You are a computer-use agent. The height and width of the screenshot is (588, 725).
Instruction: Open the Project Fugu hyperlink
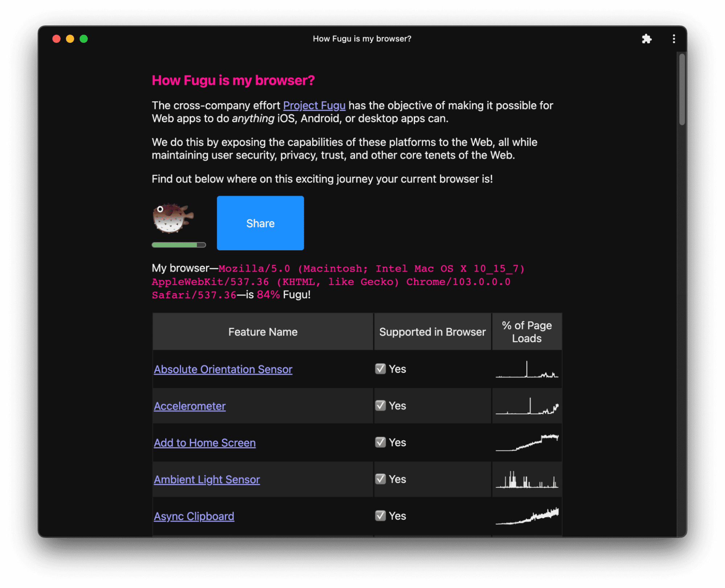[314, 106]
